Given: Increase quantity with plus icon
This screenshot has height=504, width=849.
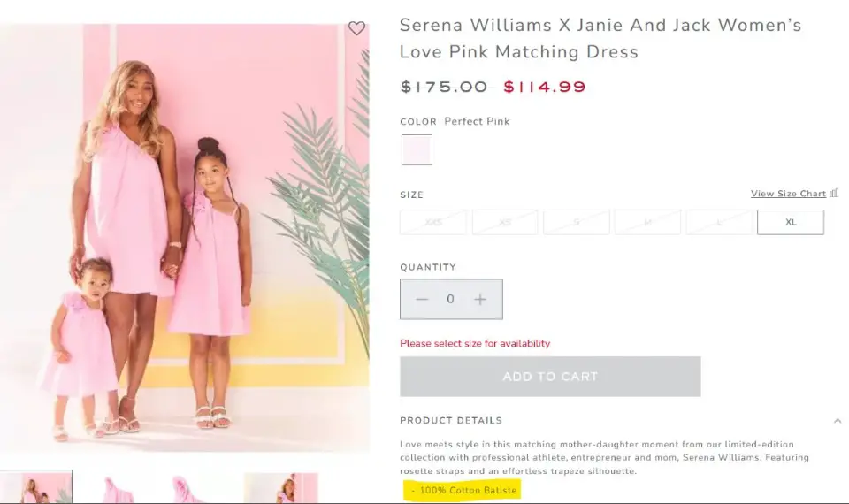Looking at the screenshot, I should tap(480, 300).
